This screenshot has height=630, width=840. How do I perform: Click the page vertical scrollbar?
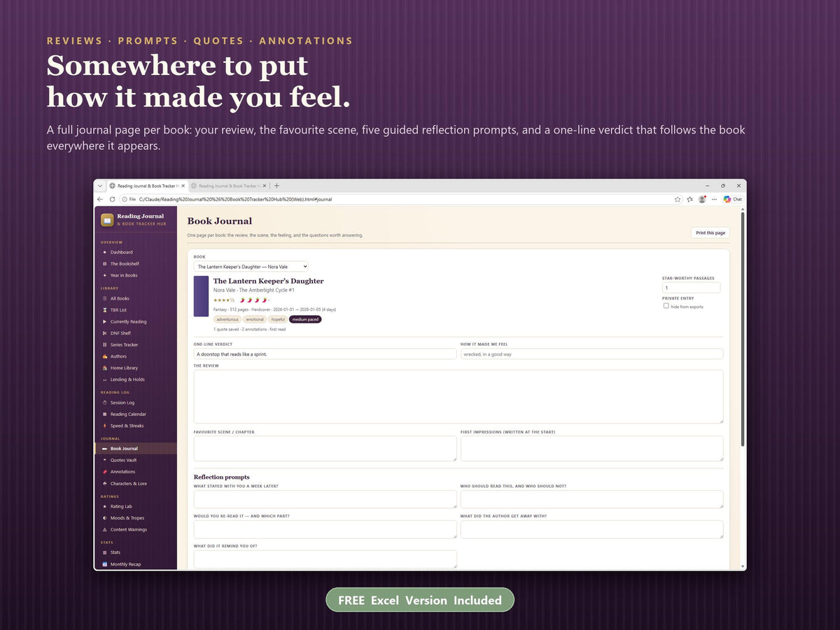[x=743, y=329]
